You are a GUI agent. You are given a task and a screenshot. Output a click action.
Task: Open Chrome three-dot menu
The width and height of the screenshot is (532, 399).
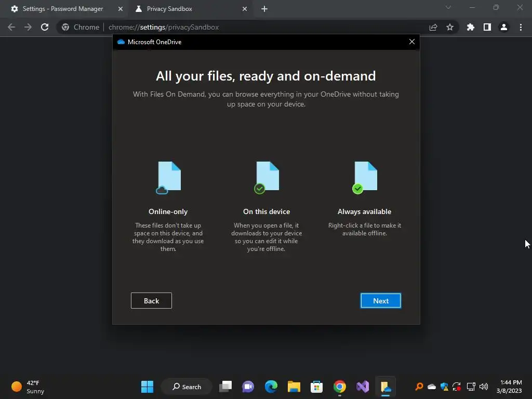(521, 27)
